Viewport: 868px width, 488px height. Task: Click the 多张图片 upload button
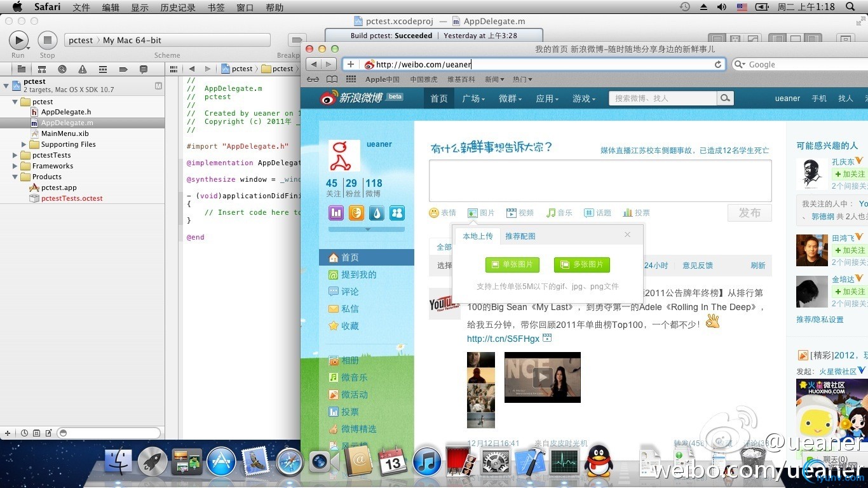pos(582,264)
